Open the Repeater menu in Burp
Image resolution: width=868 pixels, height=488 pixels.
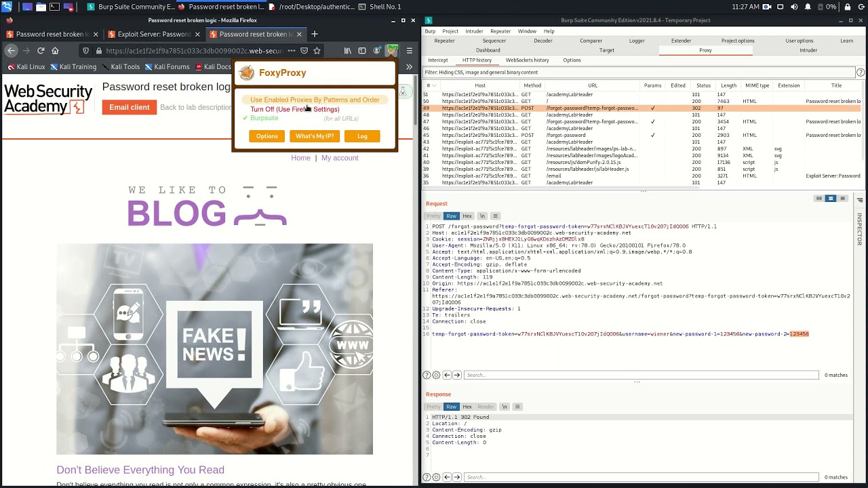point(500,31)
